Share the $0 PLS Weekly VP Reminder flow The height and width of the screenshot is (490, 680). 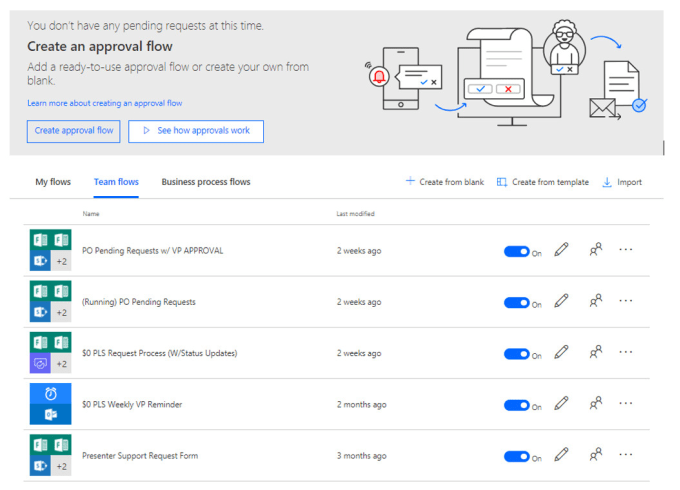[x=596, y=403]
